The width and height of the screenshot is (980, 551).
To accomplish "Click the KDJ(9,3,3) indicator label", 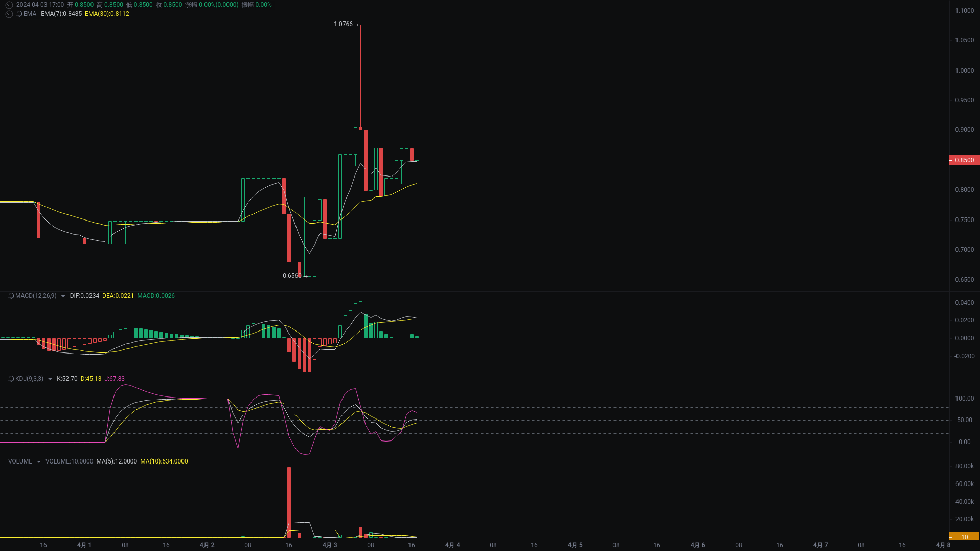I will tap(29, 379).
